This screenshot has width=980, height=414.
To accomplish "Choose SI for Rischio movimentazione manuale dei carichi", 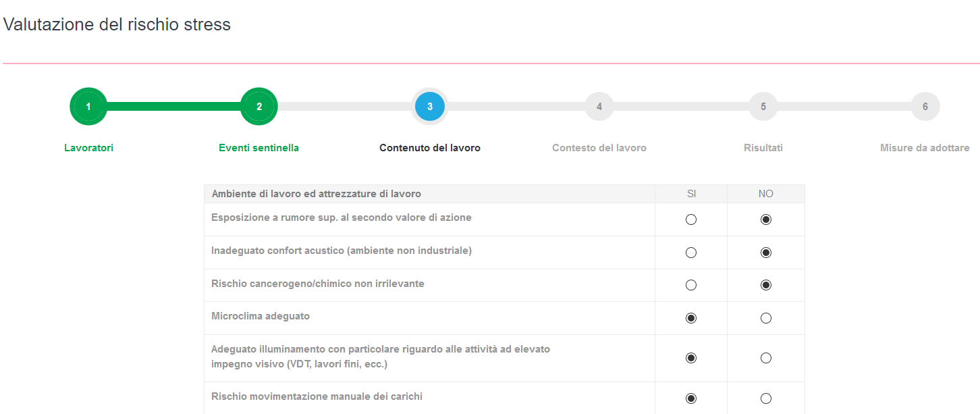I will pos(691,398).
